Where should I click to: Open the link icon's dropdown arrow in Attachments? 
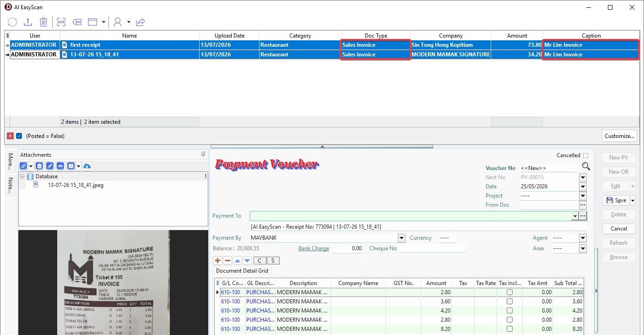(x=31, y=166)
